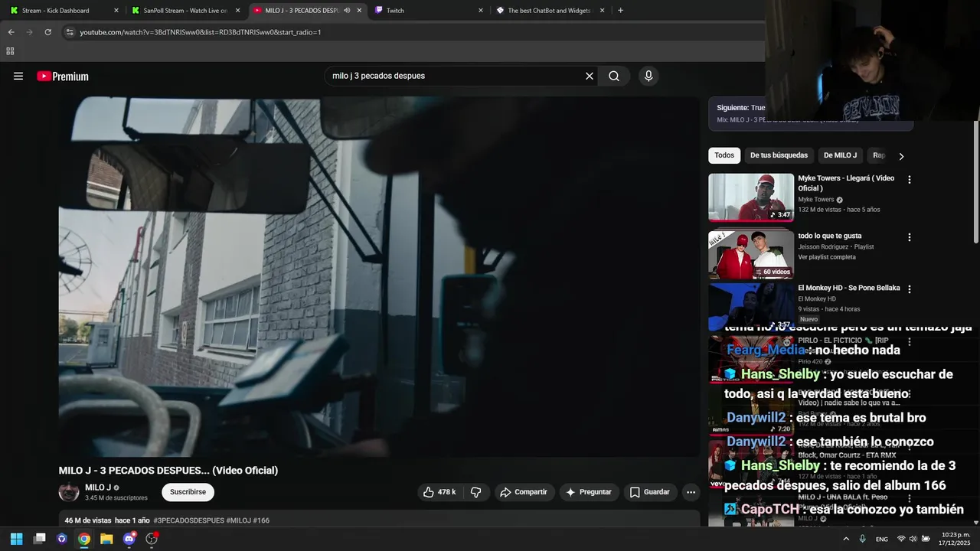Clear the search box with the X
Viewport: 980px width, 551px height.
(x=590, y=76)
